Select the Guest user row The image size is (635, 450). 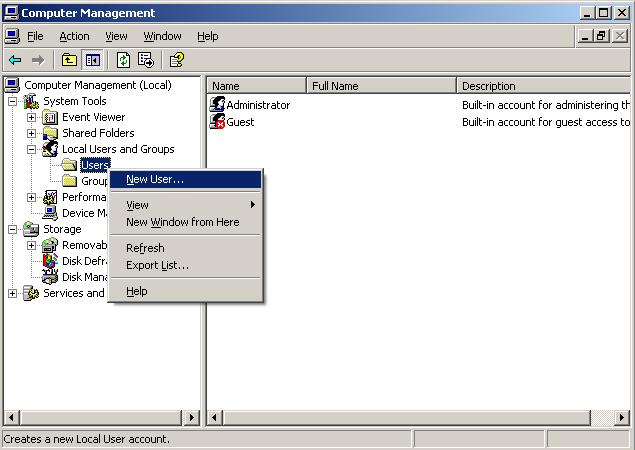coord(419,122)
